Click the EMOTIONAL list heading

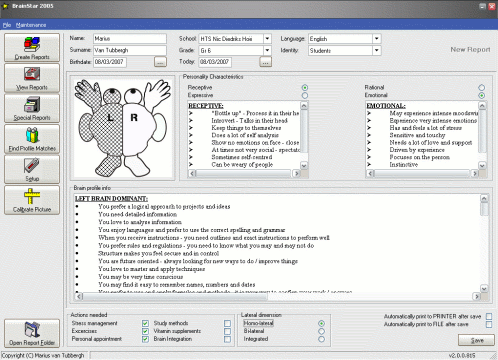pos(386,106)
